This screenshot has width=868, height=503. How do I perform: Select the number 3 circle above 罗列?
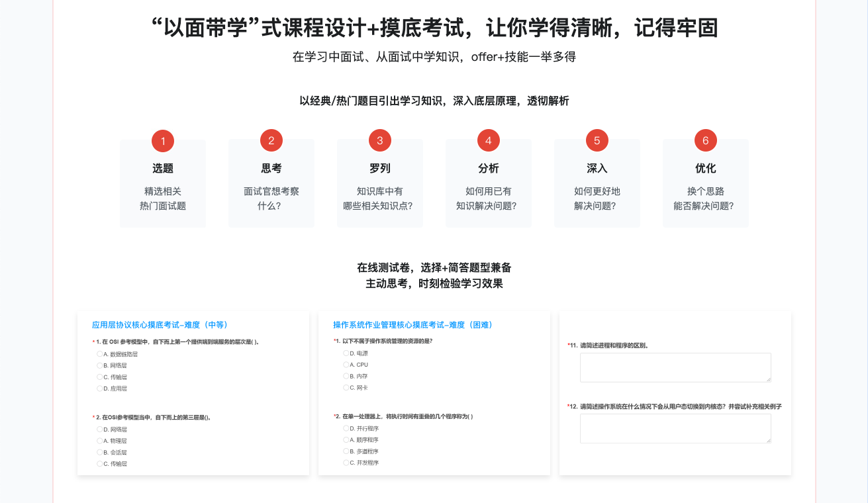(380, 140)
